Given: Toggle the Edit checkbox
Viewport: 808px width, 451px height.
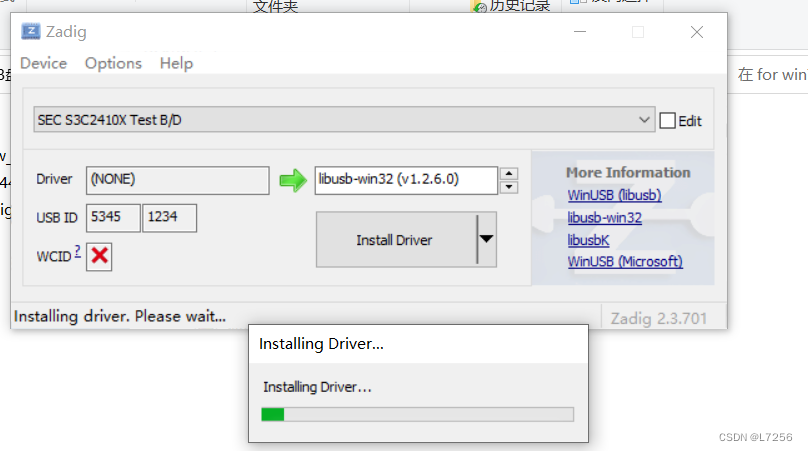Looking at the screenshot, I should pyautogui.click(x=667, y=121).
